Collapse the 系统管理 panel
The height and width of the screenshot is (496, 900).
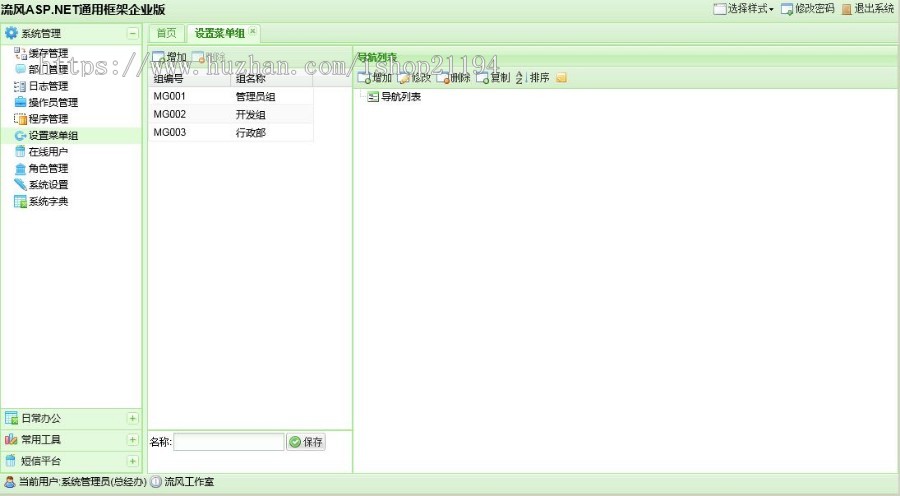pyautogui.click(x=133, y=33)
